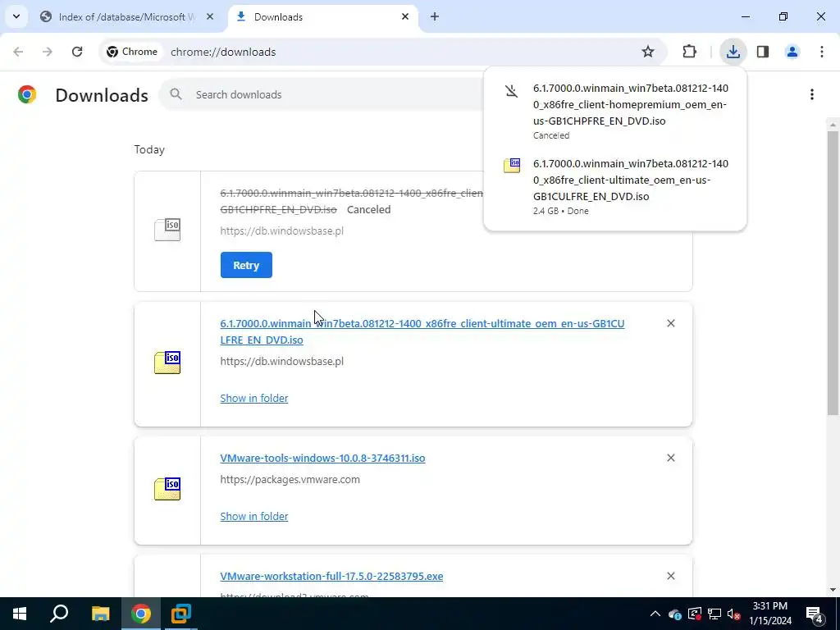Open File Explorer from the taskbar

[x=100, y=614]
